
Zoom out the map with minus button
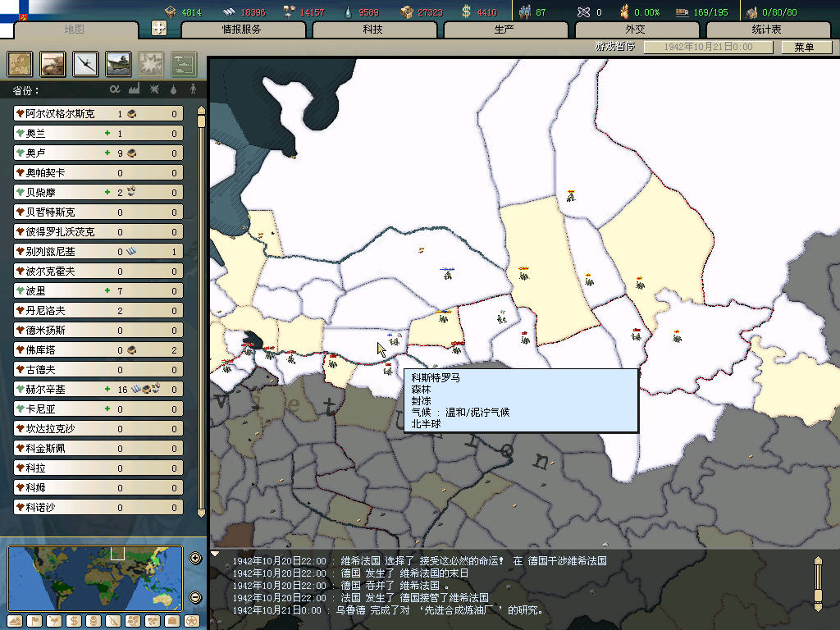pos(195,597)
